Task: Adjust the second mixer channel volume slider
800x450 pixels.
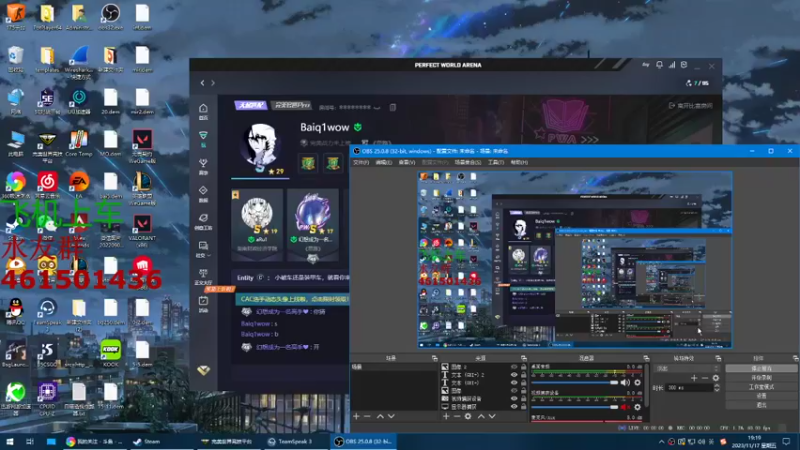Action: click(574, 407)
